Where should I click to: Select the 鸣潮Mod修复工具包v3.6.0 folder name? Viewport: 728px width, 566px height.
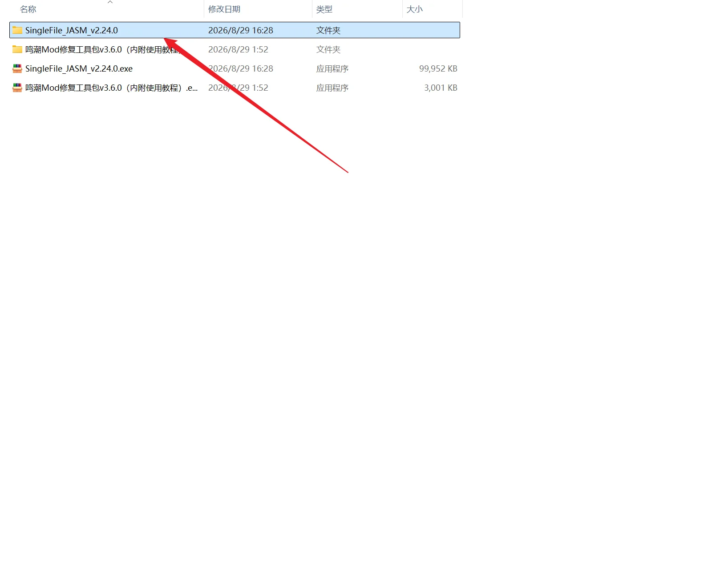tap(102, 49)
